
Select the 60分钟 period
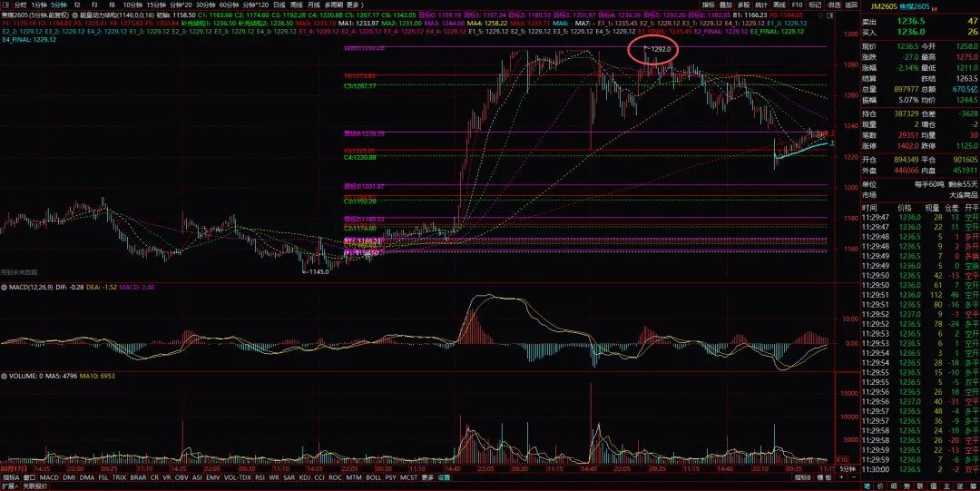pyautogui.click(x=230, y=5)
